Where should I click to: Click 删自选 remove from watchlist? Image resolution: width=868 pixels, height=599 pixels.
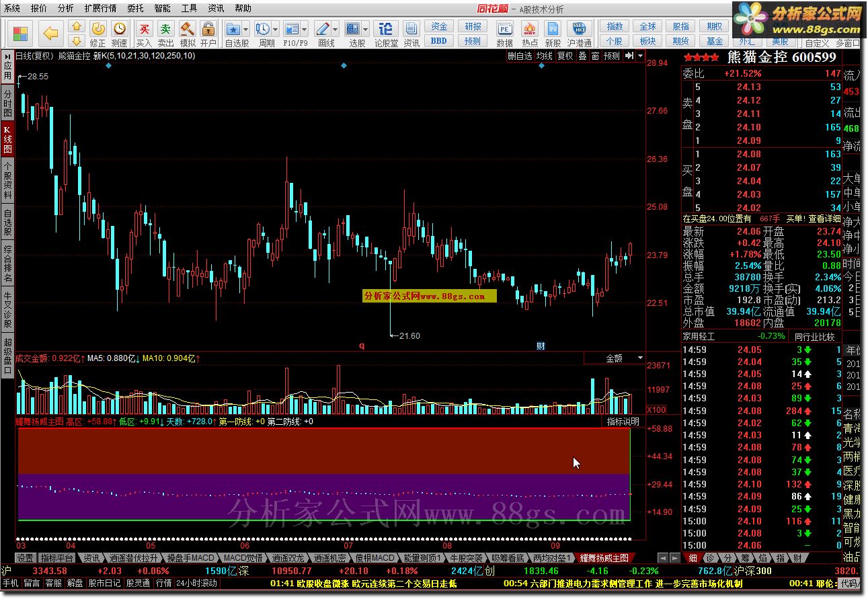519,56
